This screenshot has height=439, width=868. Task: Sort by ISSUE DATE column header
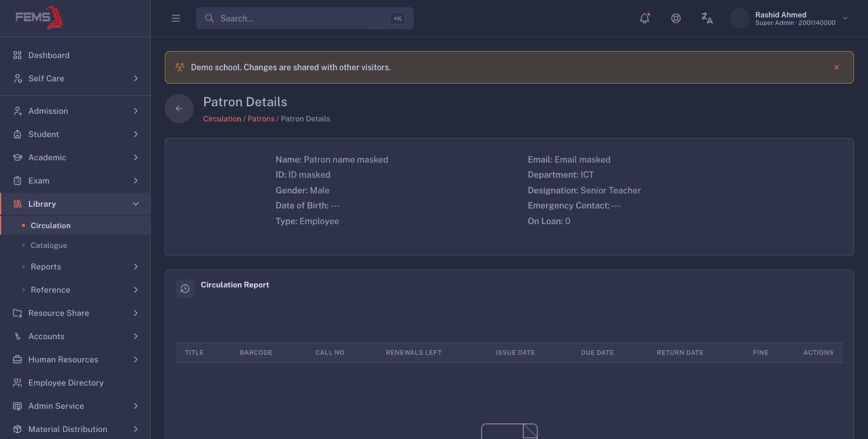tap(515, 352)
